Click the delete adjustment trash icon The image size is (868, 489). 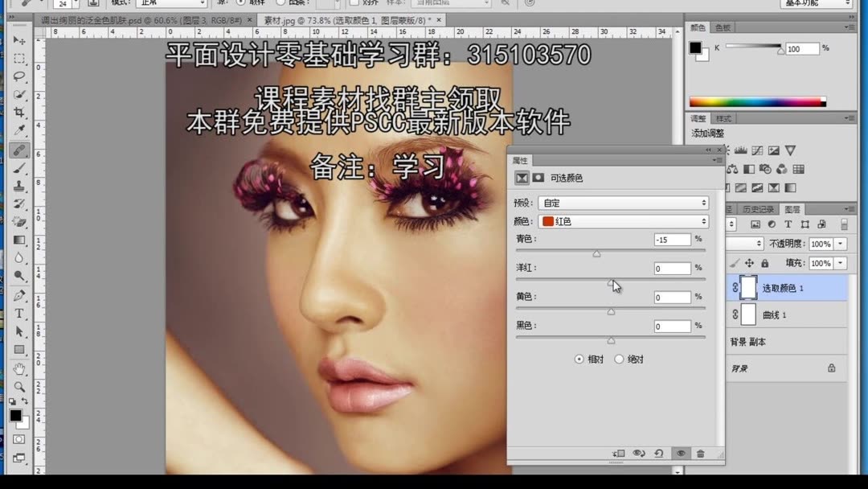point(699,452)
